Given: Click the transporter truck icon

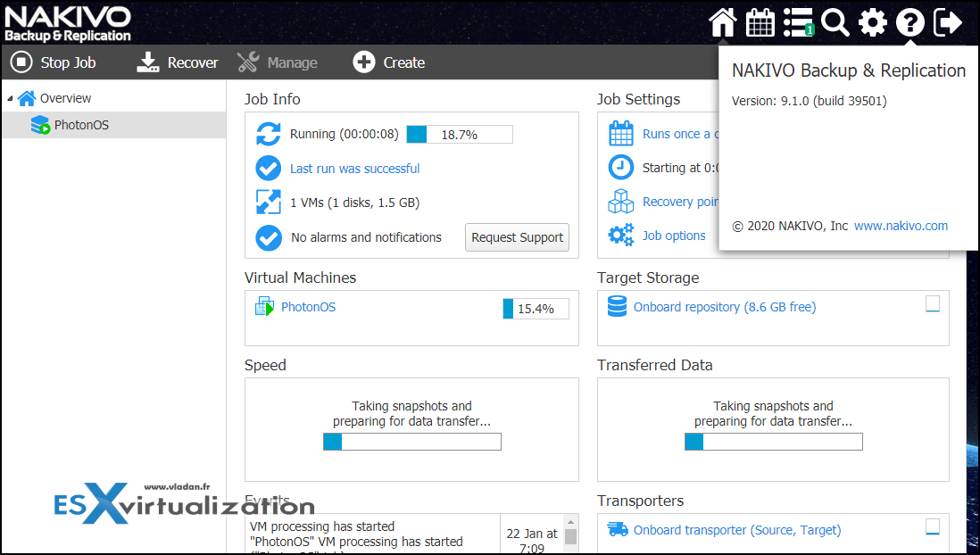Looking at the screenshot, I should click(x=618, y=529).
